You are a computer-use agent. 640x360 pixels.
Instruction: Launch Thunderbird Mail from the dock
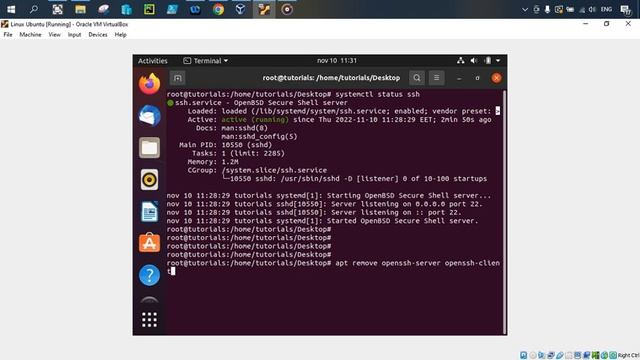[149, 116]
